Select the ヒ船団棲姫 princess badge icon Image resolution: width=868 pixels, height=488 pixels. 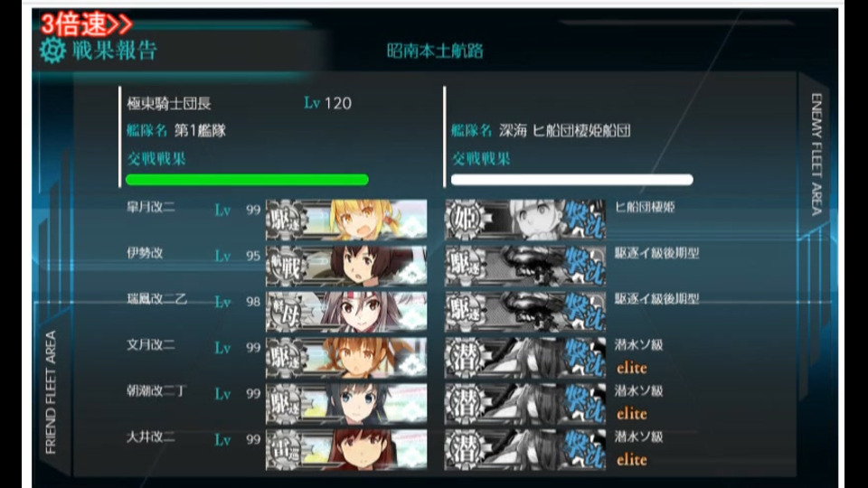(465, 220)
